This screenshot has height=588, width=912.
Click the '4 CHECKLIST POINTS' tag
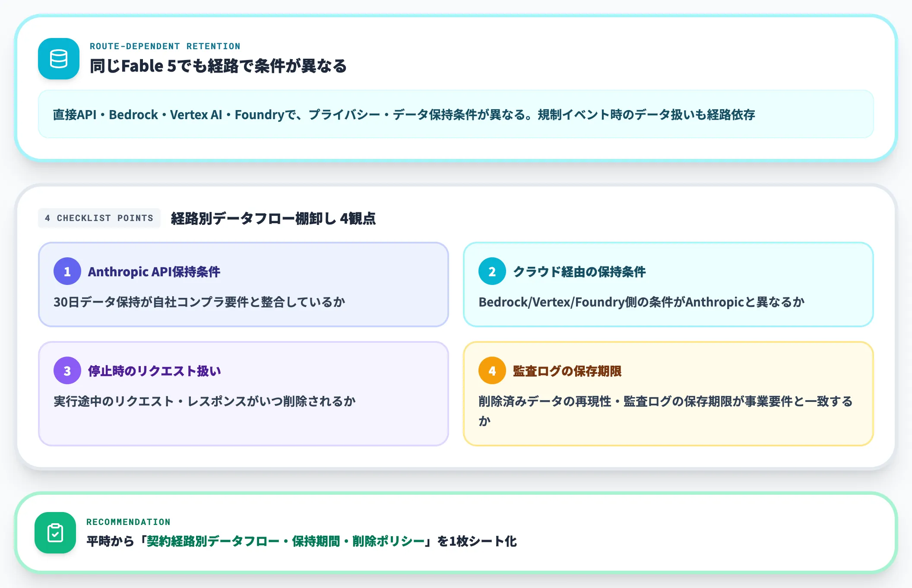coord(99,218)
